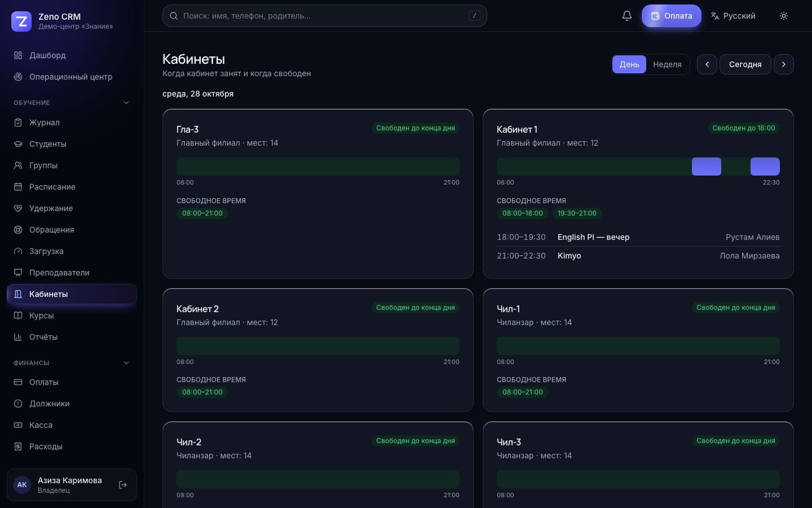Collapse the ОБУЧЕНИЕ sidebar section
The image size is (812, 508).
click(72, 103)
